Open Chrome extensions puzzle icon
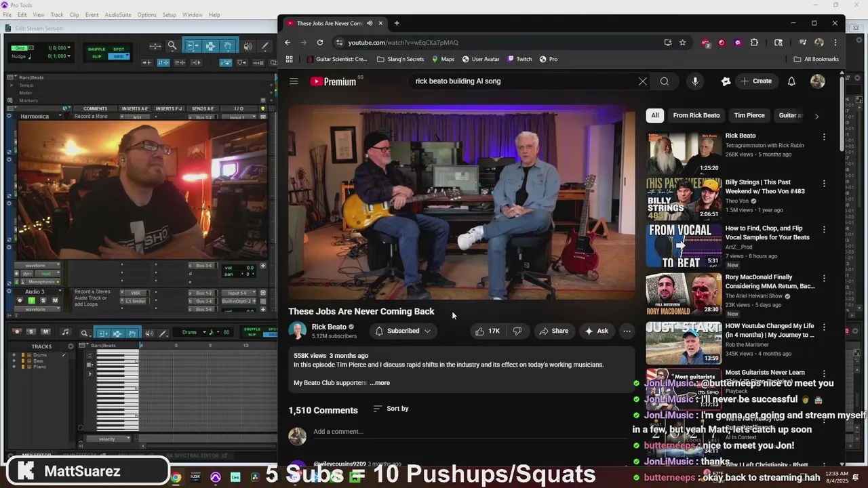868x488 pixels. 754,42
